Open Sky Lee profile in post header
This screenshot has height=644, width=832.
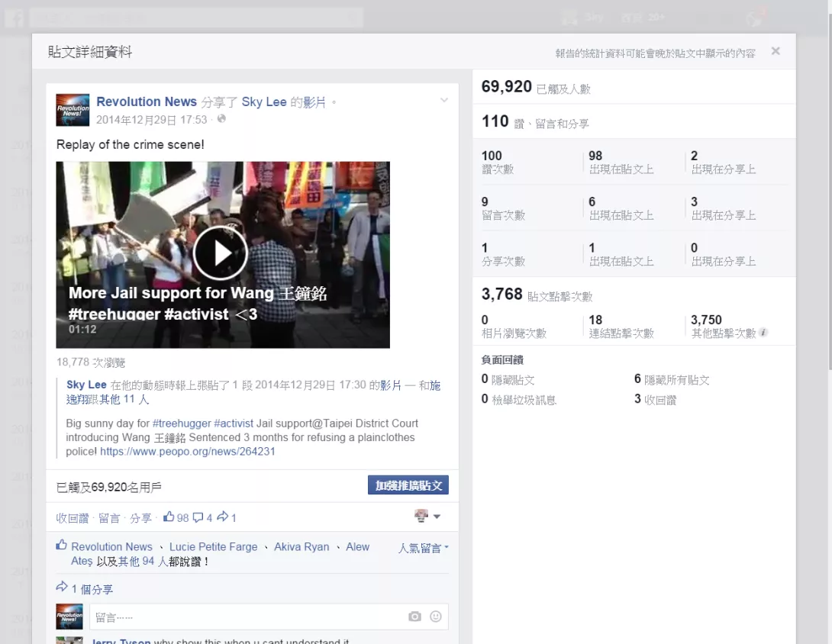263,101
